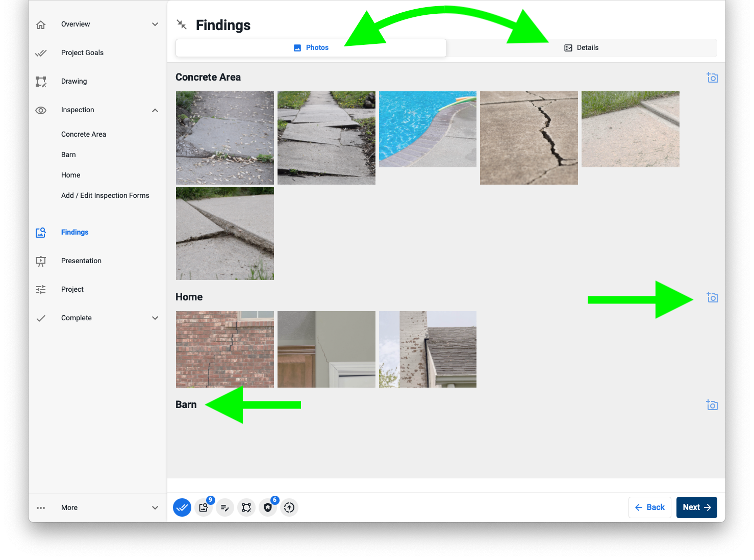Open the cracked concrete slab photo
The height and width of the screenshot is (560, 754).
point(529,138)
